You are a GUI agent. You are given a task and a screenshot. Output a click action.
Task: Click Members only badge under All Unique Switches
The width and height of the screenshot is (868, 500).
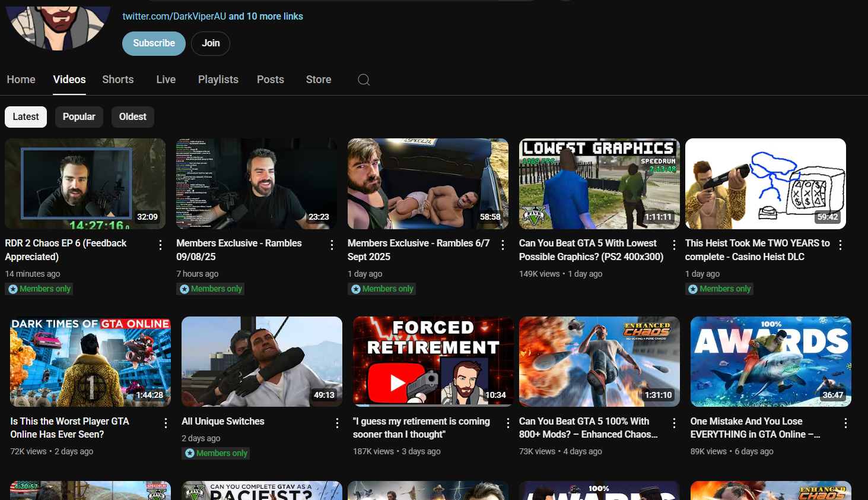(x=215, y=453)
